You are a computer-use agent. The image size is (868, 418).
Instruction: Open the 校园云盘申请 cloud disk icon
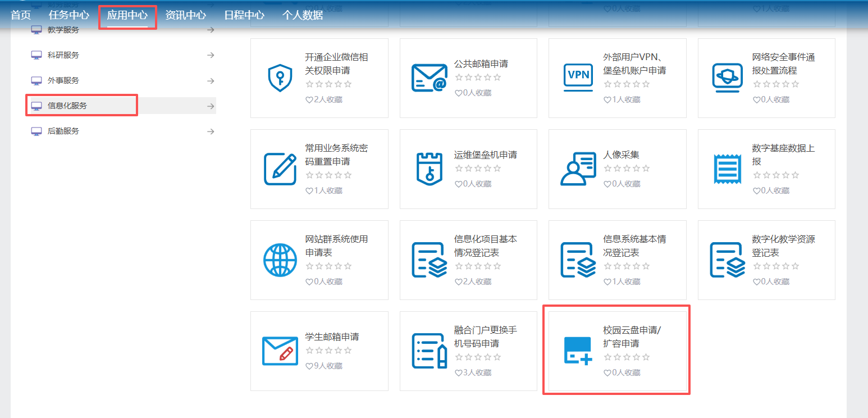[578, 351]
